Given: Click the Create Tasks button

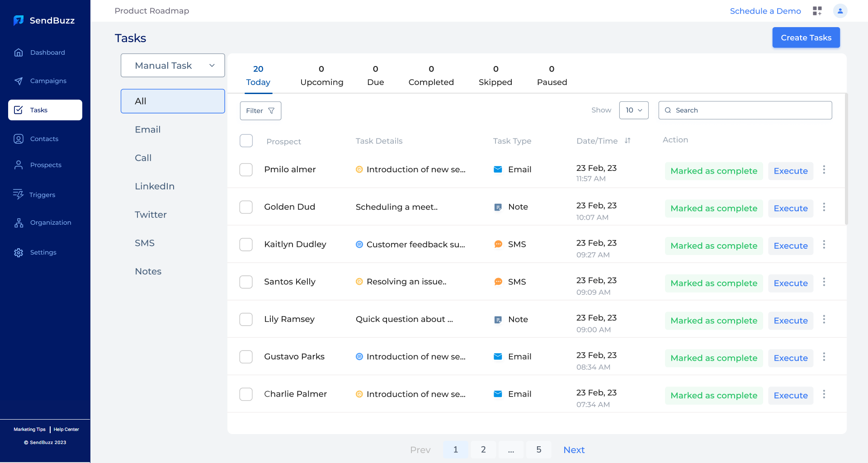Looking at the screenshot, I should coord(806,38).
